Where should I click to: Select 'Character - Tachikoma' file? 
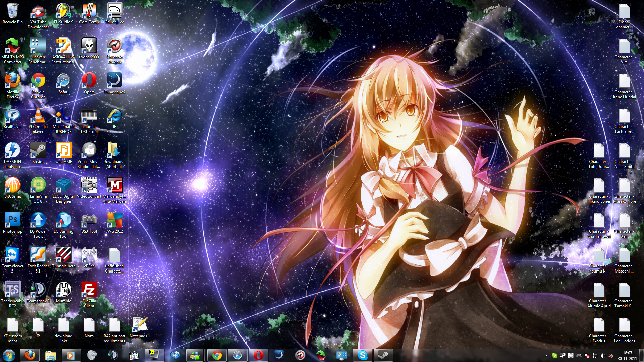tap(625, 120)
